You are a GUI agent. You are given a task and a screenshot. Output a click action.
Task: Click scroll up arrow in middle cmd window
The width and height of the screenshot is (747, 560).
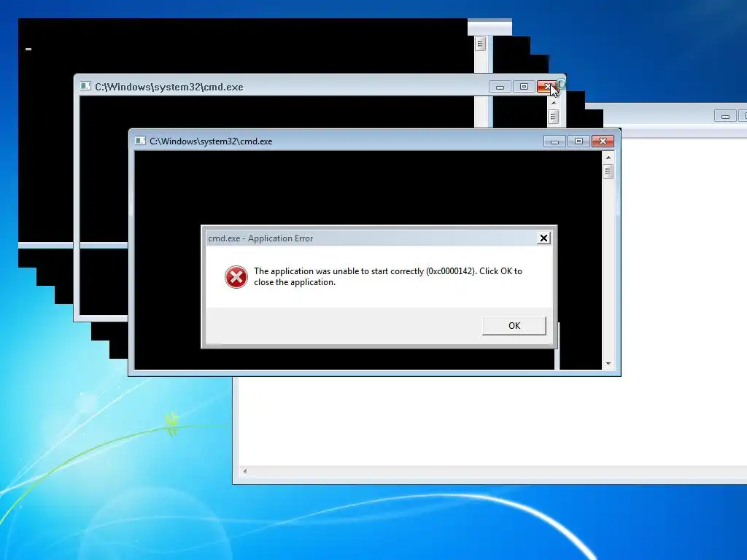[554, 102]
